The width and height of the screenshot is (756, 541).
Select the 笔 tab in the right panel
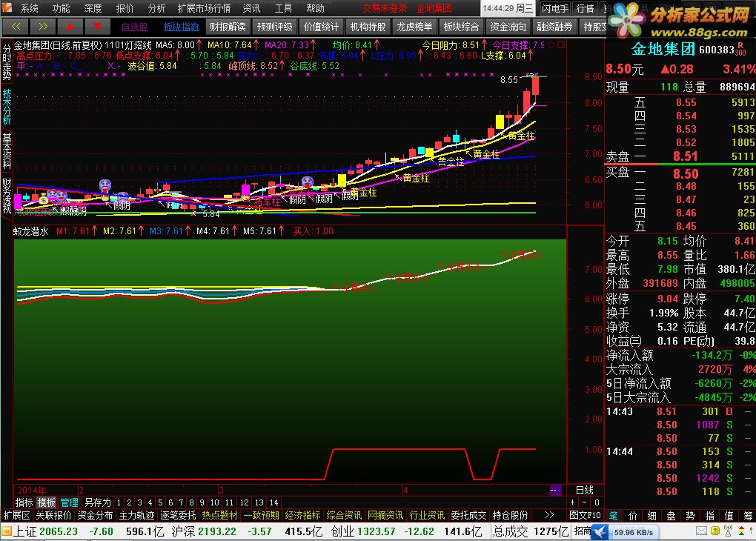click(x=613, y=515)
